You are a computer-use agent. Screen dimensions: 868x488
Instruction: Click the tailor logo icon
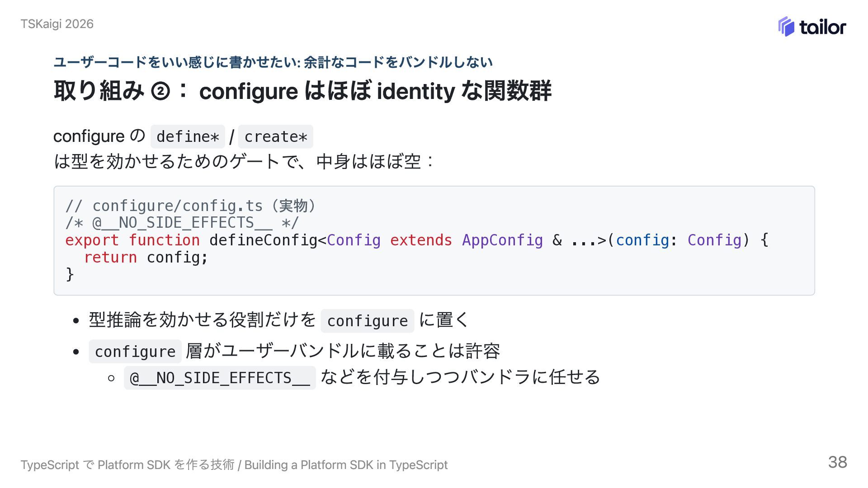click(x=786, y=27)
